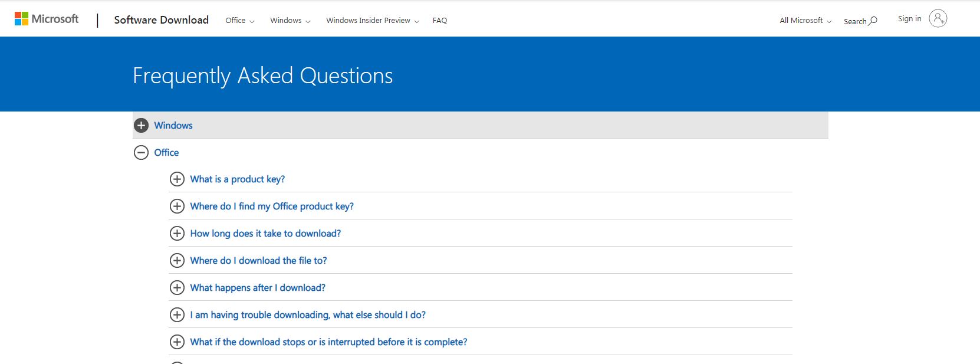Click plus icon beside What happens after I download
The image size is (980, 364).
tap(177, 288)
